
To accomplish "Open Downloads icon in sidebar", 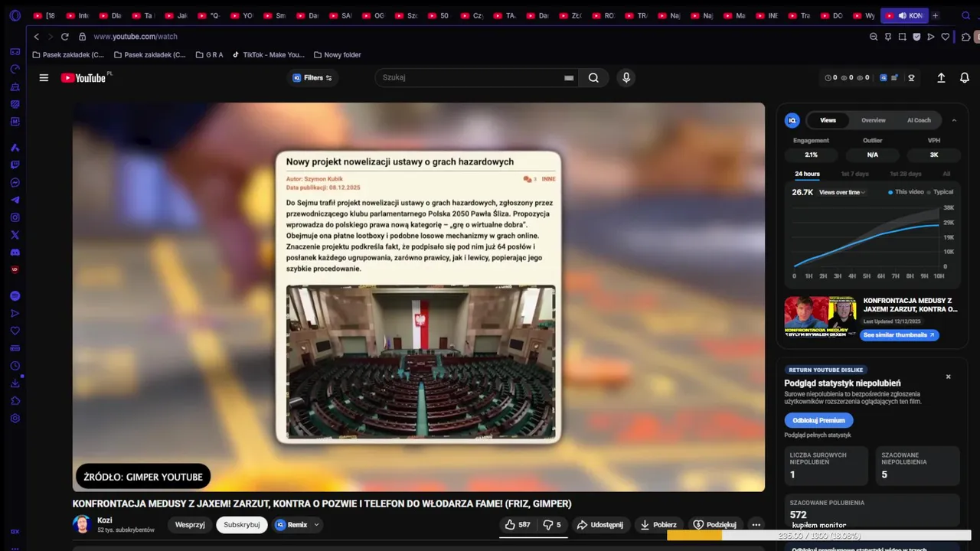I will 15,383.
